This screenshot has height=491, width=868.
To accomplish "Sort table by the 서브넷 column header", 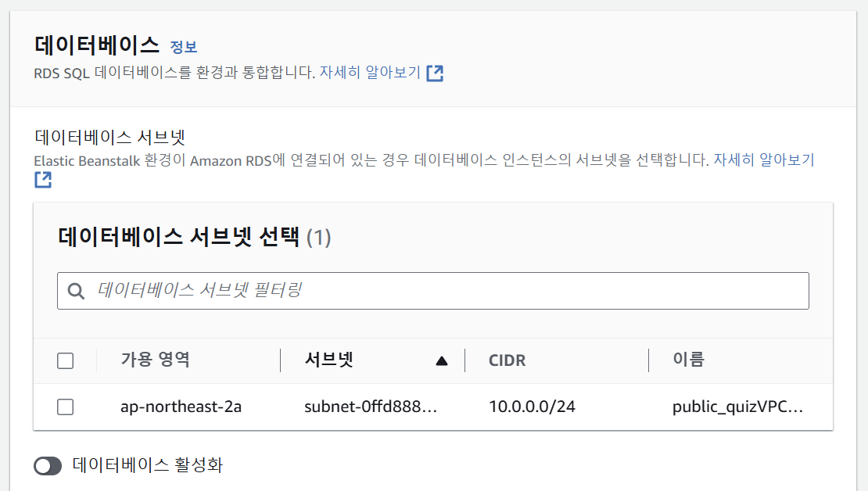I will (x=329, y=360).
